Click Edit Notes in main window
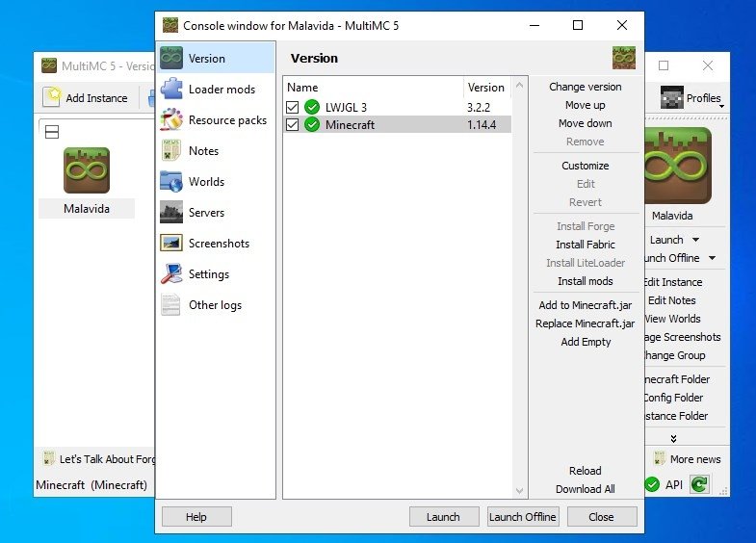The height and width of the screenshot is (543, 756). 672,300
